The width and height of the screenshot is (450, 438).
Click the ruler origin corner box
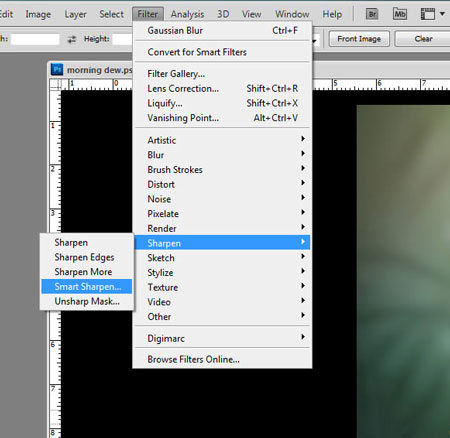tap(55, 85)
